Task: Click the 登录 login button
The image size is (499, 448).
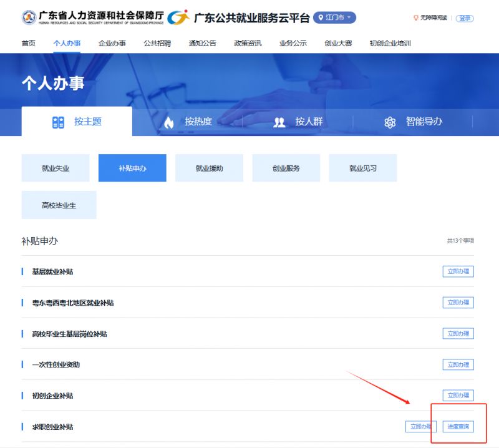Action: [x=465, y=18]
